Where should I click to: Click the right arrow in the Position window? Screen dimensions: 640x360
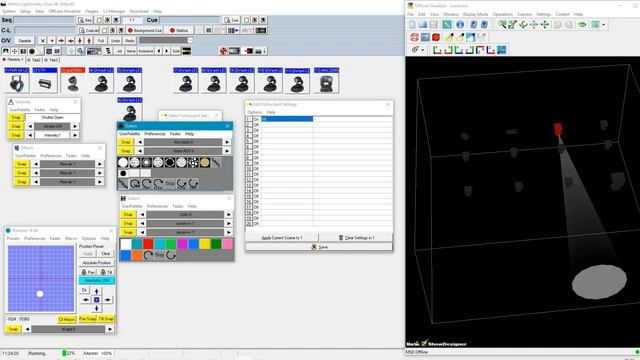click(107, 300)
